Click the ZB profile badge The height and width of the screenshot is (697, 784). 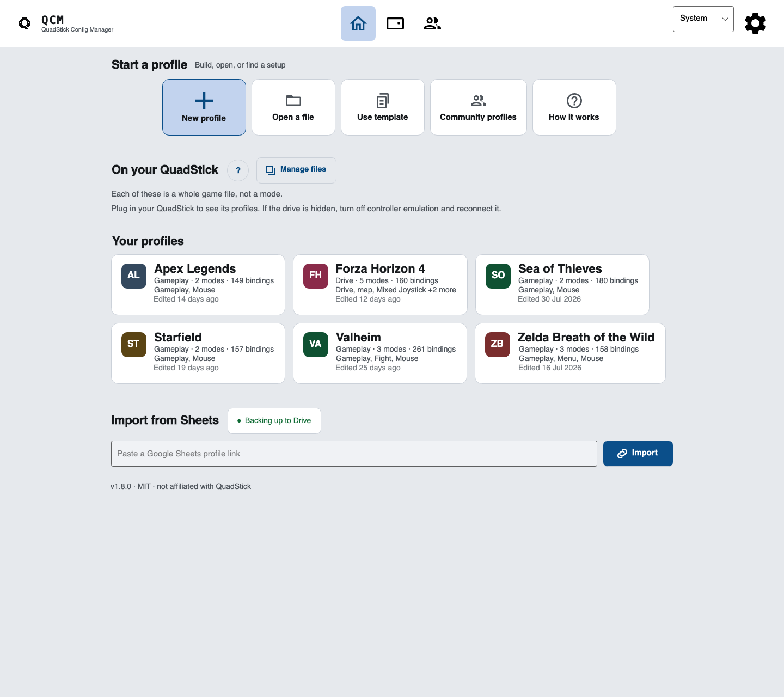[498, 344]
